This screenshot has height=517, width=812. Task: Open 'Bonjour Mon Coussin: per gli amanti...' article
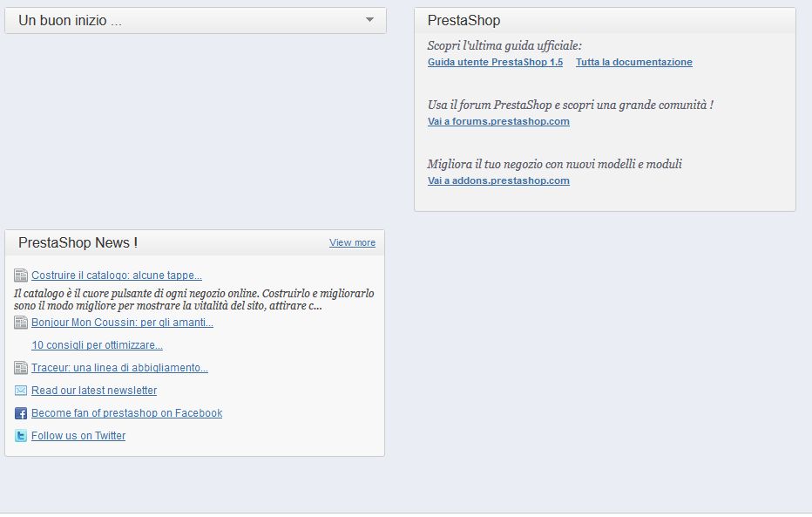122,323
